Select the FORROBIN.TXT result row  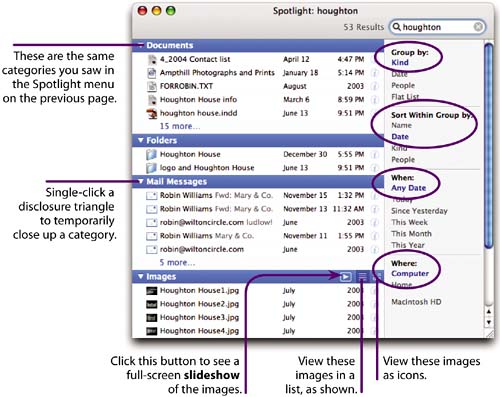pos(258,86)
